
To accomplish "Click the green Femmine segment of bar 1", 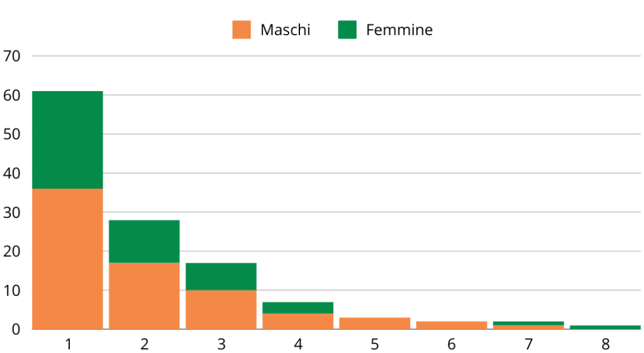I will tap(67, 139).
